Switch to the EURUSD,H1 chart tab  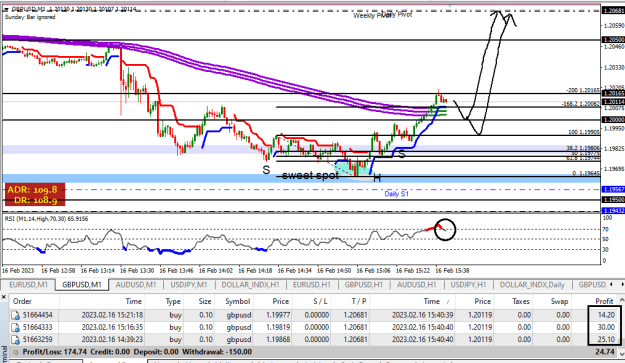[x=312, y=285]
